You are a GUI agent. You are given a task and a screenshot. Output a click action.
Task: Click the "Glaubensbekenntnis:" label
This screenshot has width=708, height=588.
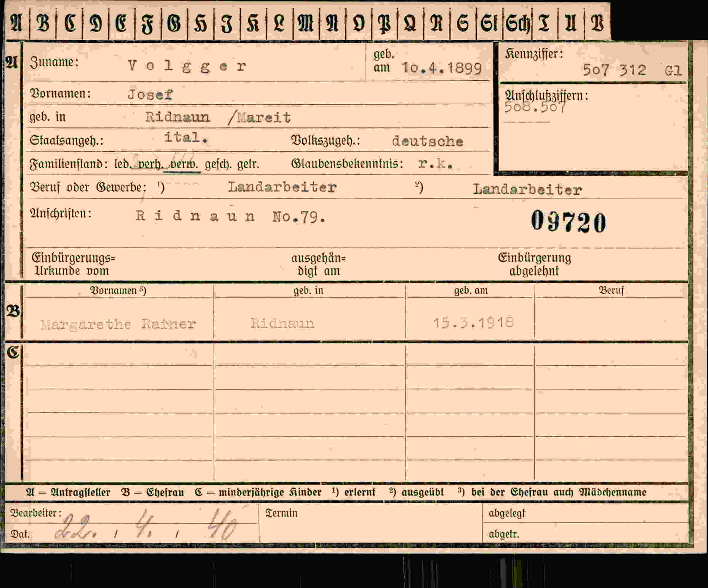coord(347,164)
